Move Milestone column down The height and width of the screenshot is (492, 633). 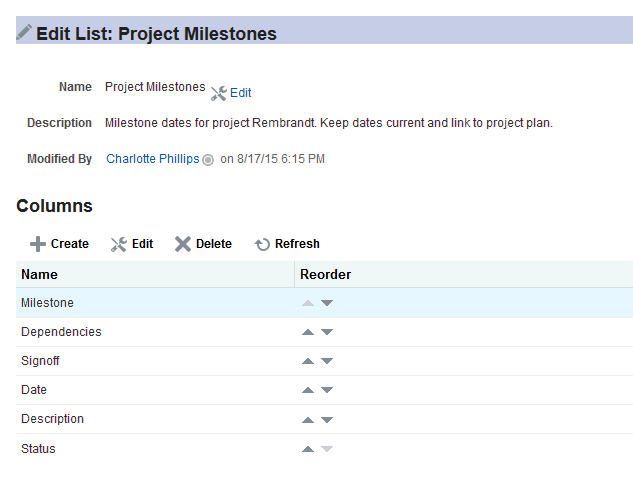(327, 303)
